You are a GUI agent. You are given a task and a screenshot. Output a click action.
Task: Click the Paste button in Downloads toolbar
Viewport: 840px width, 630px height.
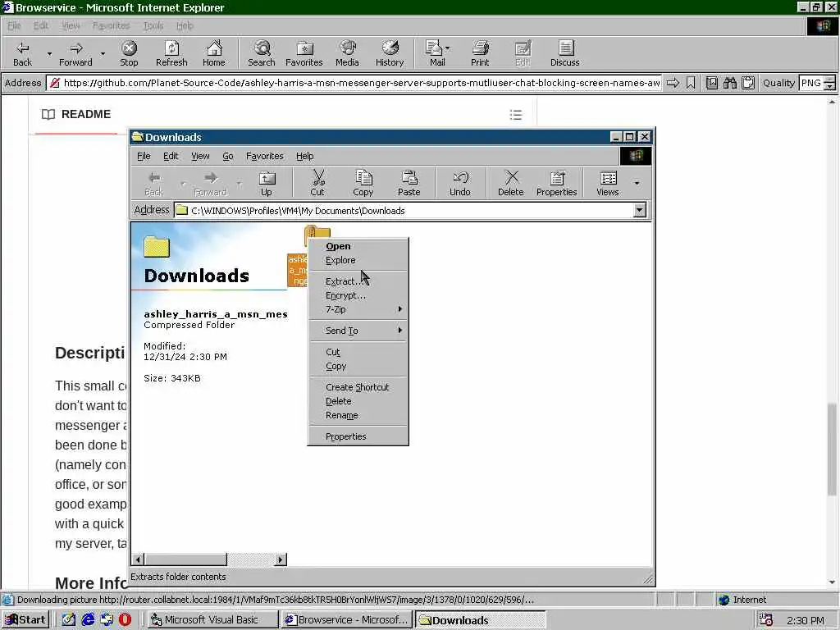(x=409, y=183)
